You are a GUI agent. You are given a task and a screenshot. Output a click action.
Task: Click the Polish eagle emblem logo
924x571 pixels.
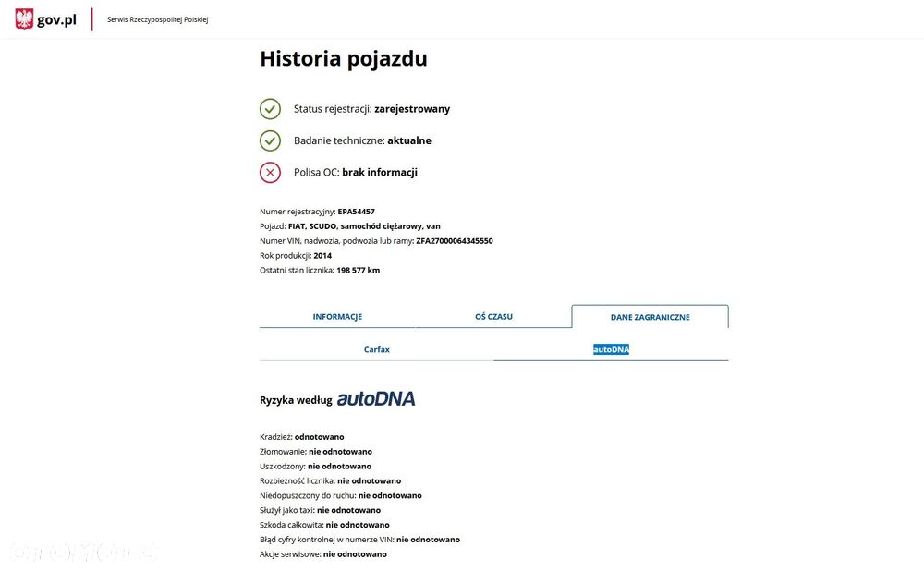[24, 19]
